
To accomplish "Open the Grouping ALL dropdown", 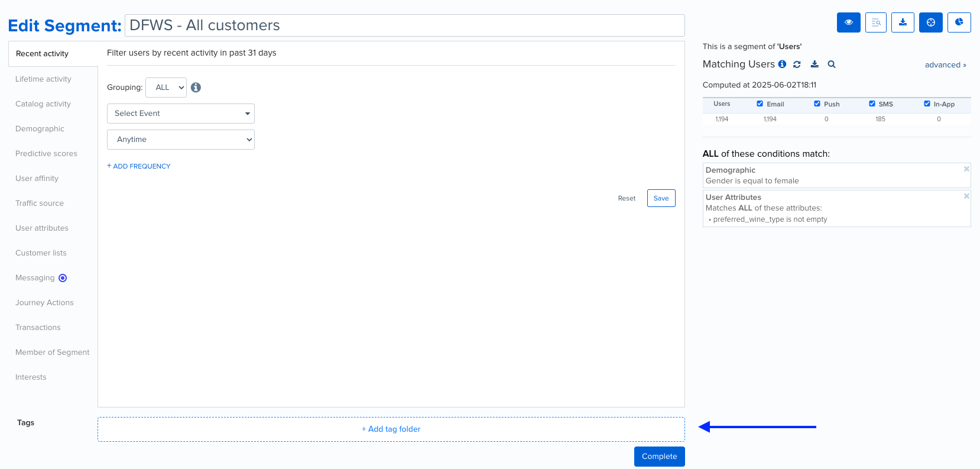I will 166,88.
